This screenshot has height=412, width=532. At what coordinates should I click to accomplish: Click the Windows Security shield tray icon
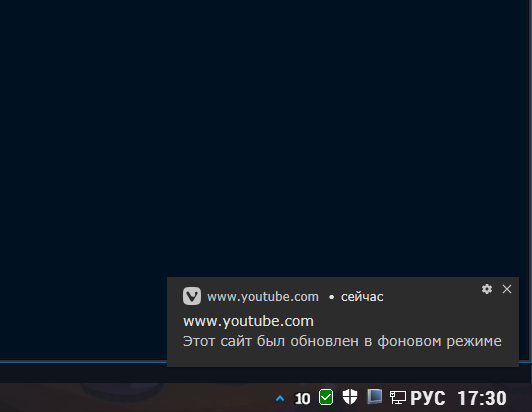[350, 397]
